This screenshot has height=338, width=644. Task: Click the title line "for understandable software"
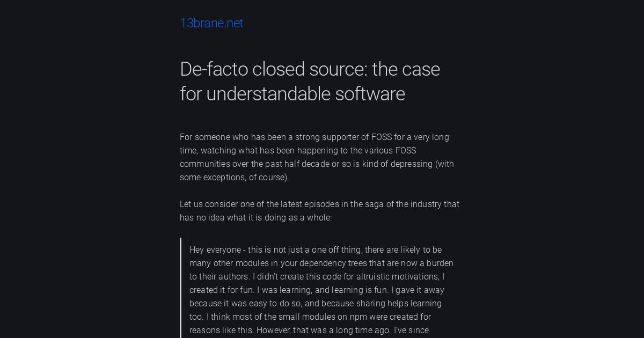click(292, 94)
